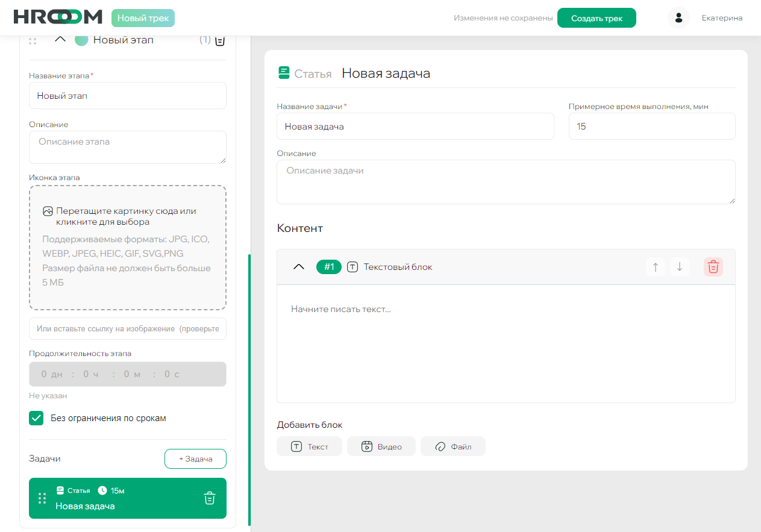Add a new task with + Задача
The image size is (761, 532).
pos(195,458)
